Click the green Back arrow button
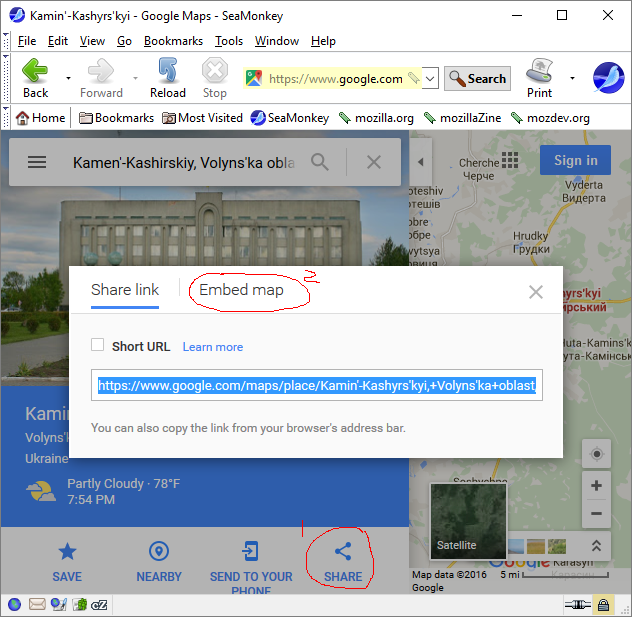The image size is (632, 617). point(35,78)
